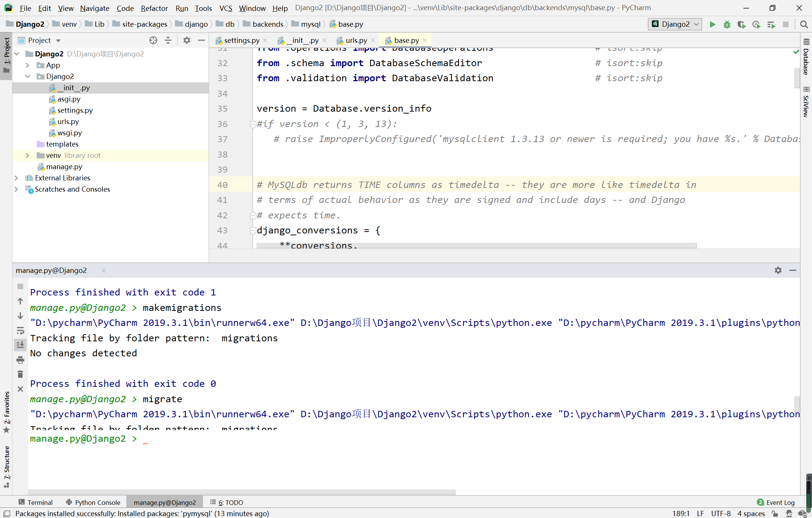This screenshot has width=812, height=518.
Task: Change line separator LF in status bar
Action: pyautogui.click(x=700, y=513)
